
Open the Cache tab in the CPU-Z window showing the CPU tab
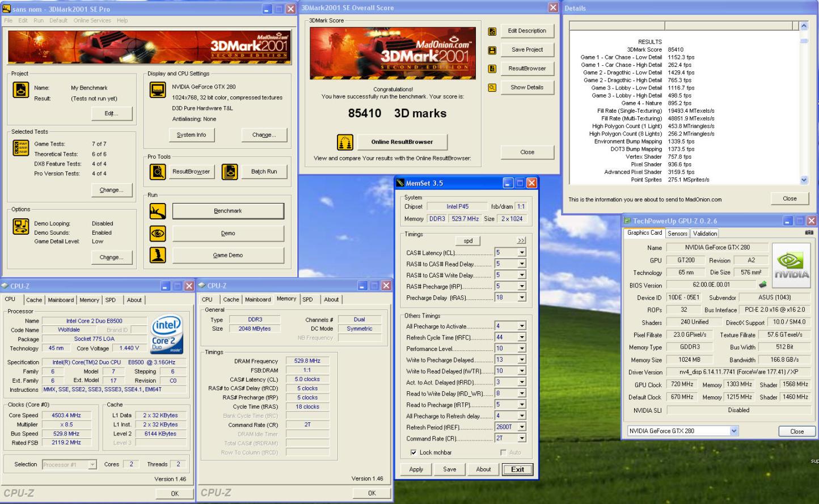(34, 300)
